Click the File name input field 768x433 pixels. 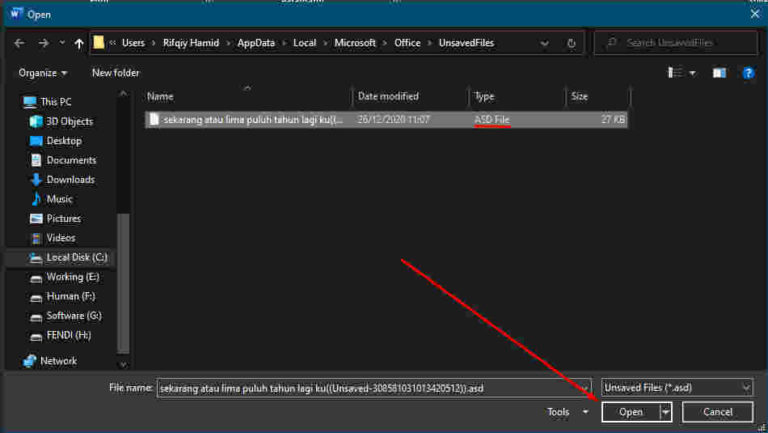(374, 388)
